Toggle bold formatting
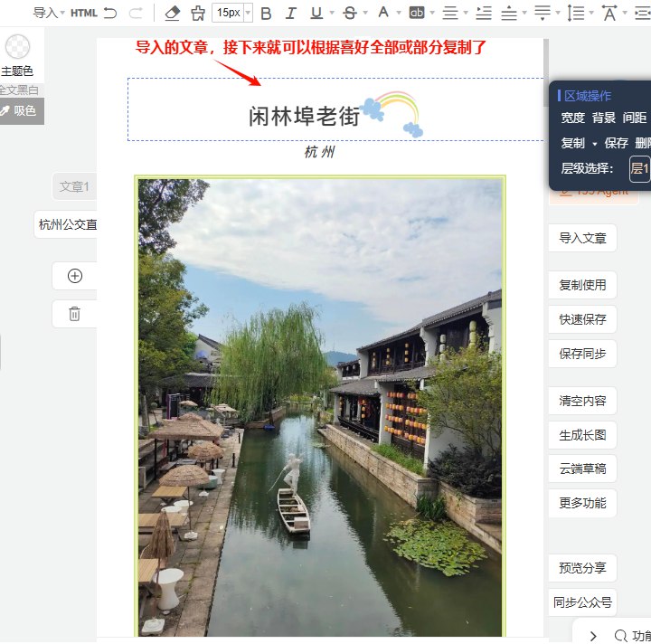 [x=266, y=14]
